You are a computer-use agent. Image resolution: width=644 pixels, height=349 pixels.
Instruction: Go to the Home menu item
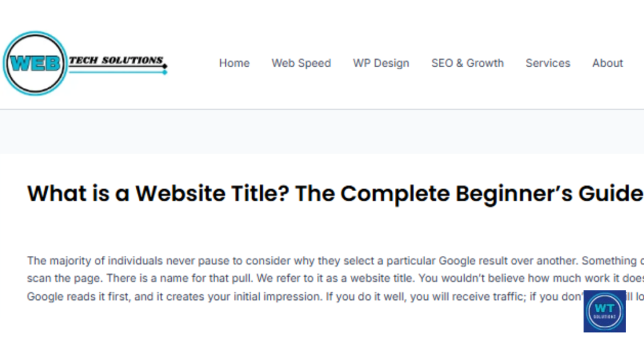click(x=234, y=63)
